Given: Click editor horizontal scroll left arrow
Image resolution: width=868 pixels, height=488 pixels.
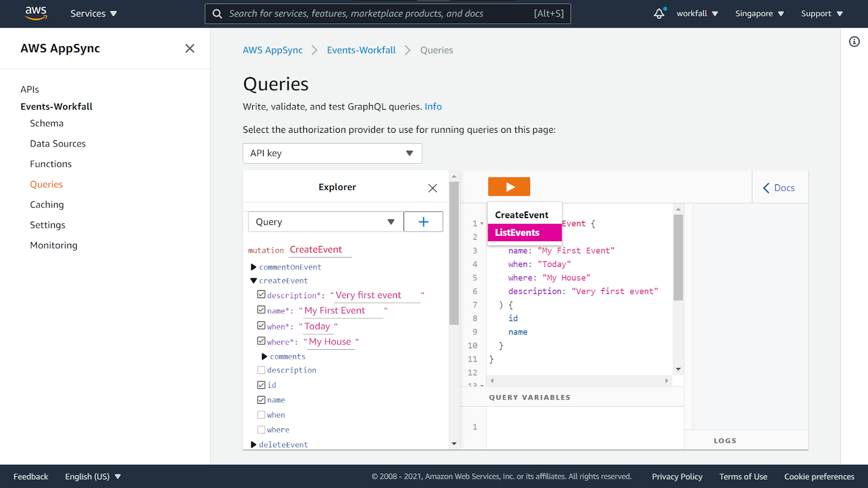Looking at the screenshot, I should pos(492,381).
